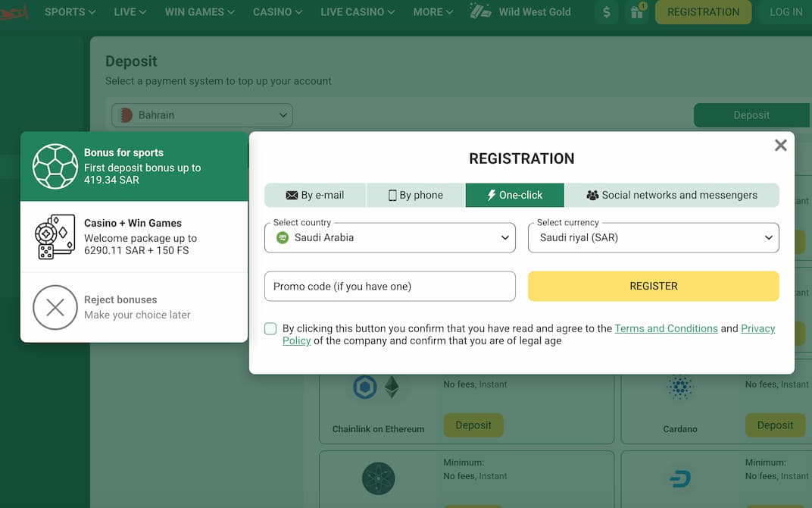812x508 pixels.
Task: Click the Ethereum diamond icon
Action: (x=392, y=387)
